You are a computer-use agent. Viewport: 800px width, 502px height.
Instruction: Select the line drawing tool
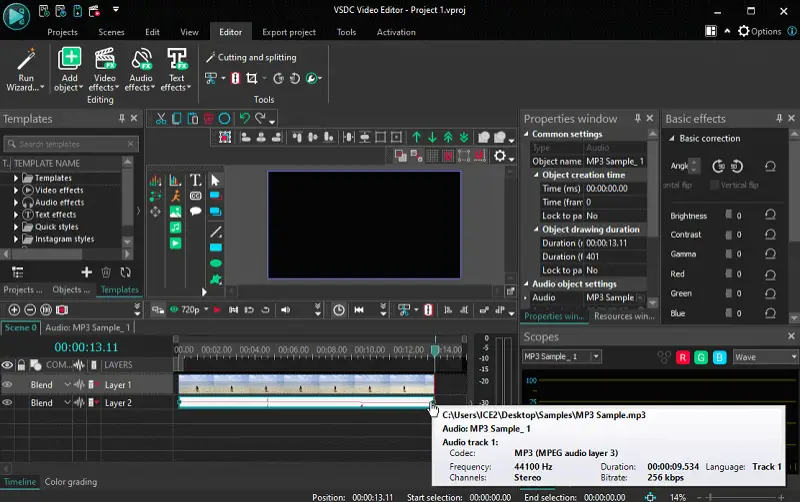click(216, 232)
